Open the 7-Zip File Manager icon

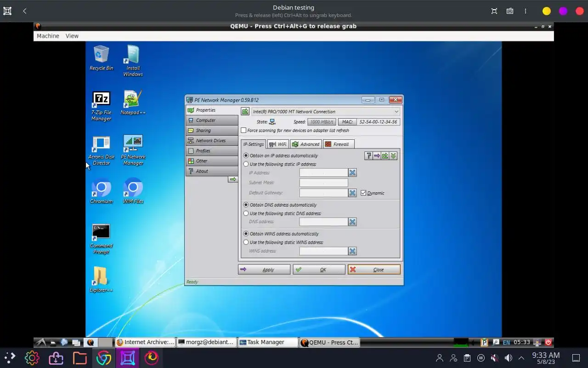coord(101,106)
